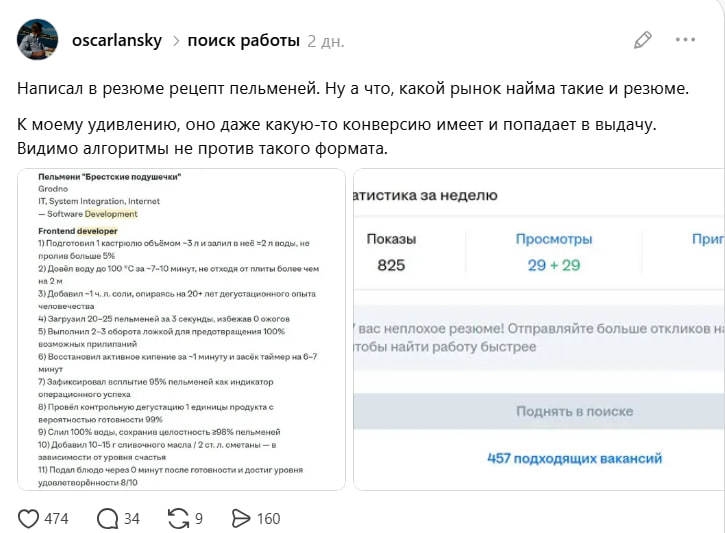Open the "457 подходящих вакансий" link

574,458
